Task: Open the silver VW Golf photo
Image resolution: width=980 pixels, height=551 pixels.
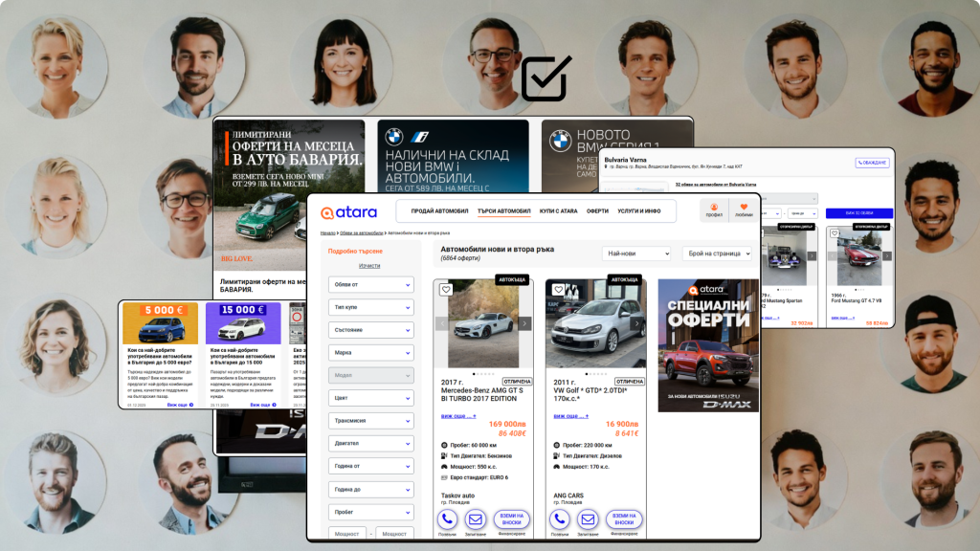Action: (595, 325)
